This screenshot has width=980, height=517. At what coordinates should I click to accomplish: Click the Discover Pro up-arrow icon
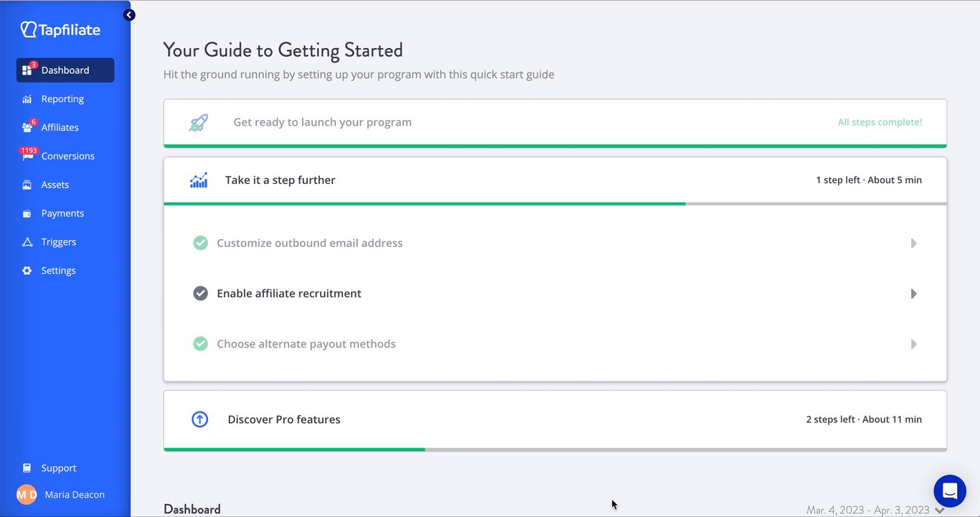click(199, 419)
